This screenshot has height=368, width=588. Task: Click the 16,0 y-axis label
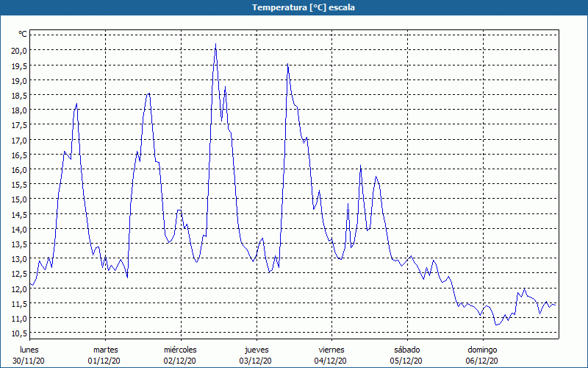pos(19,170)
